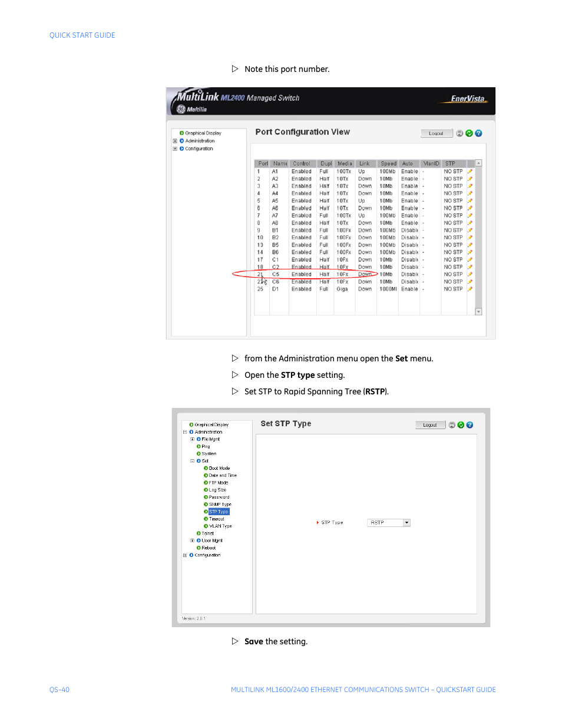Expand User Mgmt node in tree
The width and height of the screenshot is (562, 728).
pyautogui.click(x=192, y=541)
